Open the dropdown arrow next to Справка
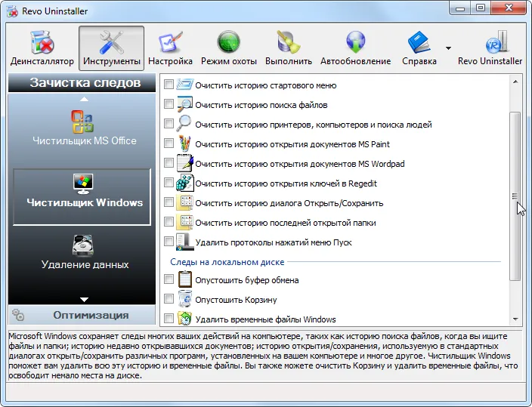 click(448, 48)
